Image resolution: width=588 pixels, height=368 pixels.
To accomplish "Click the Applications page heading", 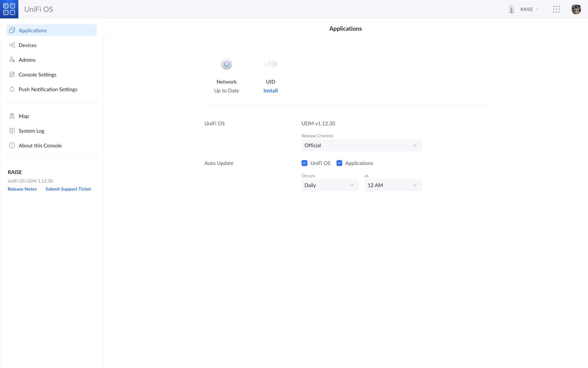I will [345, 28].
